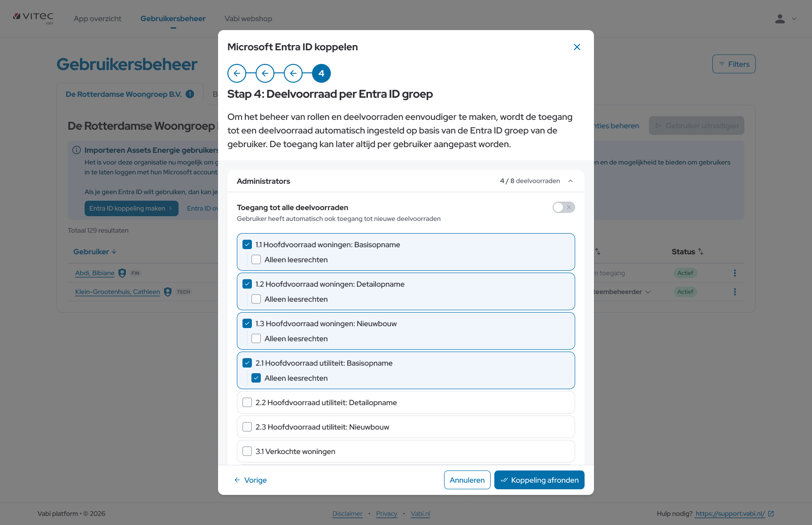Collapse the Administrators group section
The image size is (812, 525).
(x=570, y=181)
